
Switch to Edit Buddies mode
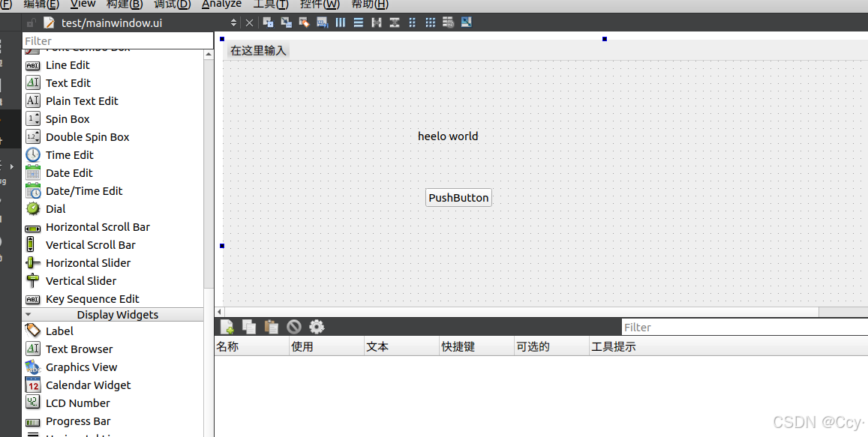(x=304, y=22)
